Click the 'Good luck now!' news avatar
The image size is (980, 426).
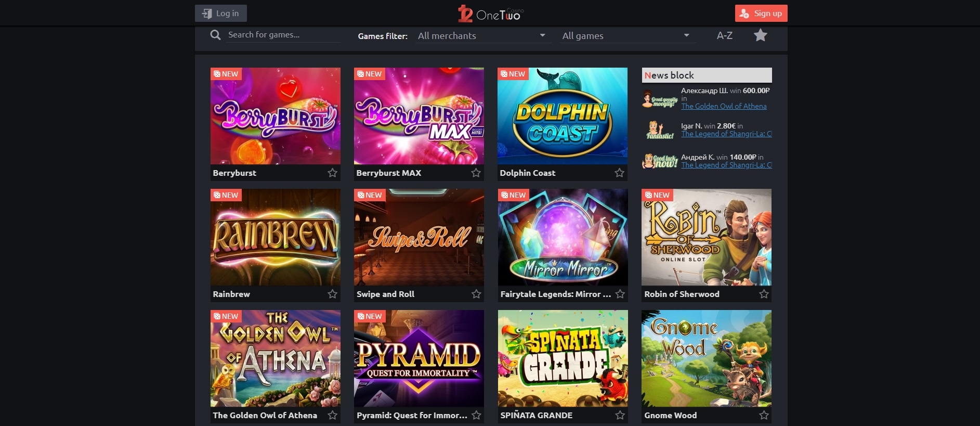660,161
